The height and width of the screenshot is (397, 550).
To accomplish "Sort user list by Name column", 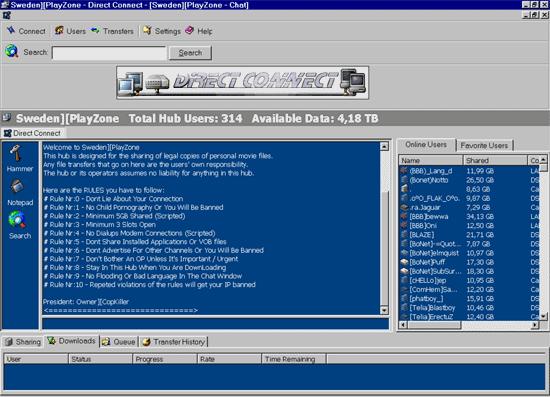I will pos(431,160).
